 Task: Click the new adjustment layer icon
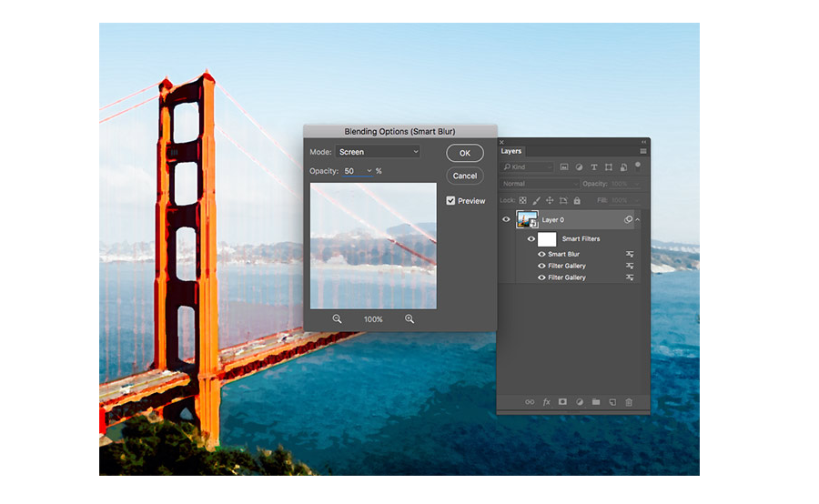pyautogui.click(x=580, y=402)
